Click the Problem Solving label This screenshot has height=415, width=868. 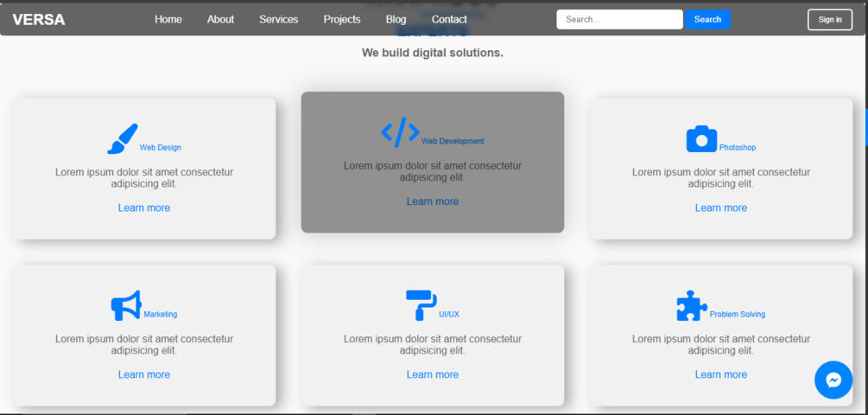(738, 314)
